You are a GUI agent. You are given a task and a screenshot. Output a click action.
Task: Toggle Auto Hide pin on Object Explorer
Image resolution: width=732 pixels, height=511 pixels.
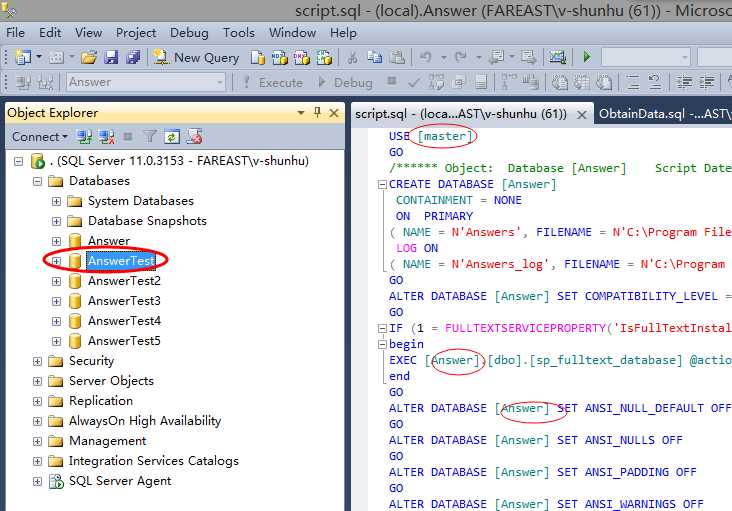tap(317, 112)
